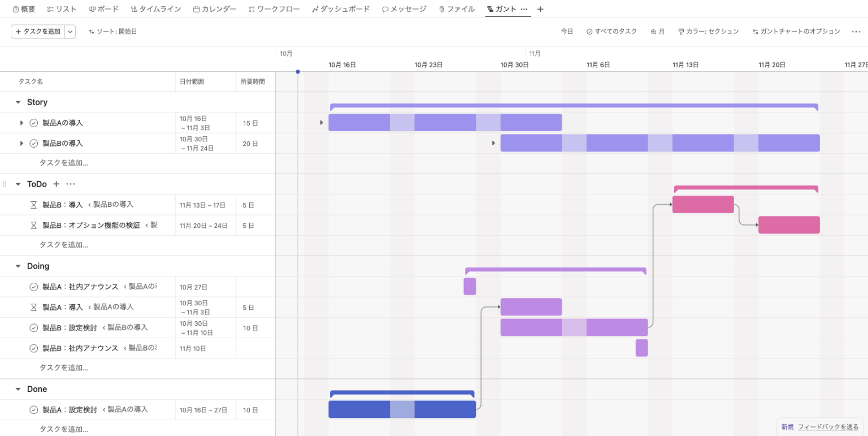868x436 pixels.
Task: Click the フィードバックを送る link
Action: (x=828, y=427)
